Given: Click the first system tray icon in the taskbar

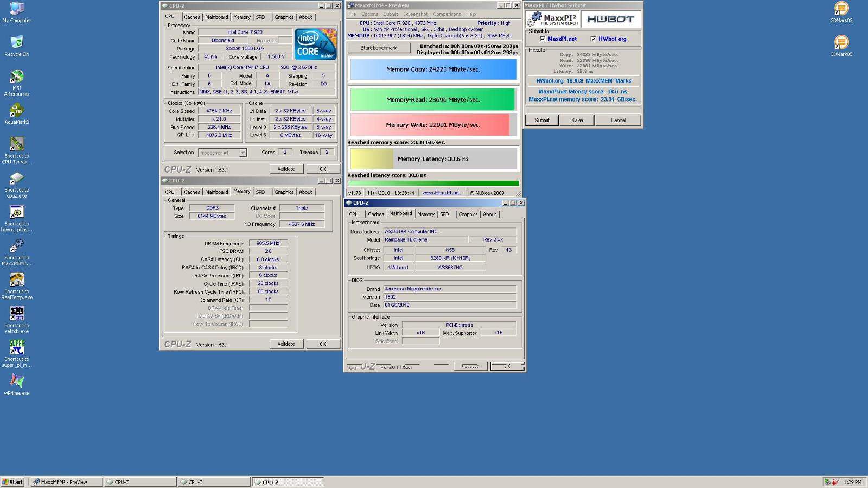Looking at the screenshot, I should point(827,482).
